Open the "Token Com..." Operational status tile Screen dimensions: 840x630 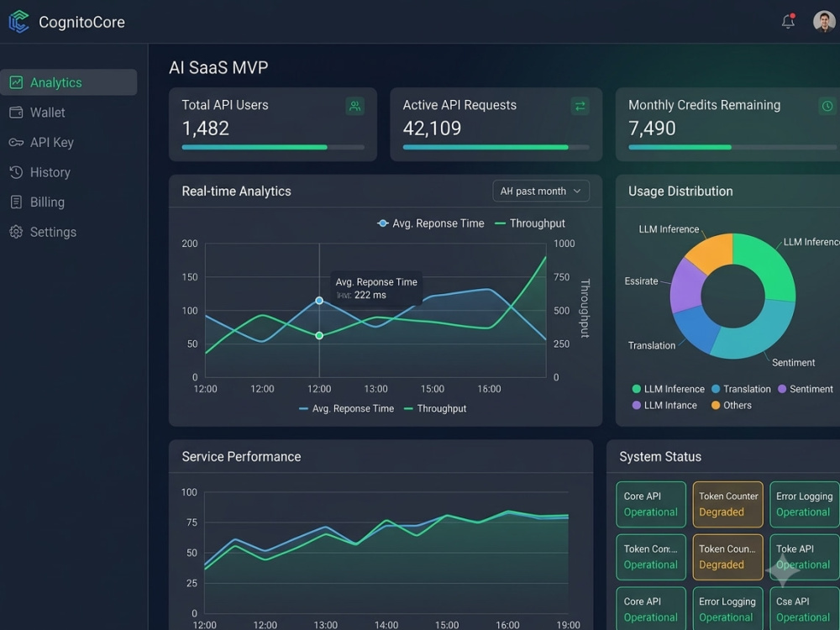[x=651, y=557]
